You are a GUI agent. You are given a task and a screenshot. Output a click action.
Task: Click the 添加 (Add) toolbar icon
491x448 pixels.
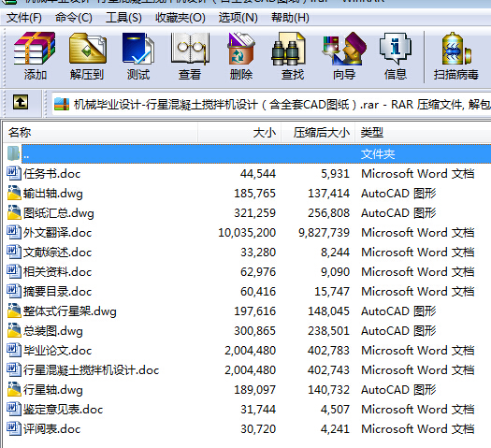pos(35,49)
